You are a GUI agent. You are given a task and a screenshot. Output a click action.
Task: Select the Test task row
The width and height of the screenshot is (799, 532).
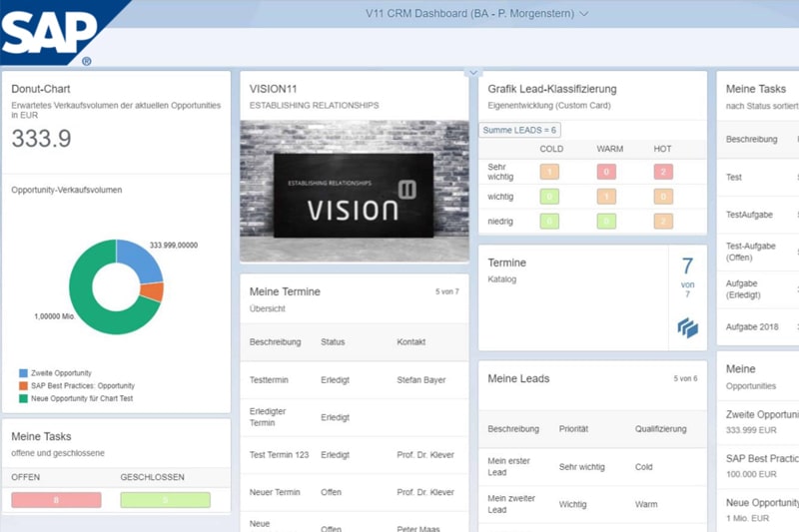758,177
